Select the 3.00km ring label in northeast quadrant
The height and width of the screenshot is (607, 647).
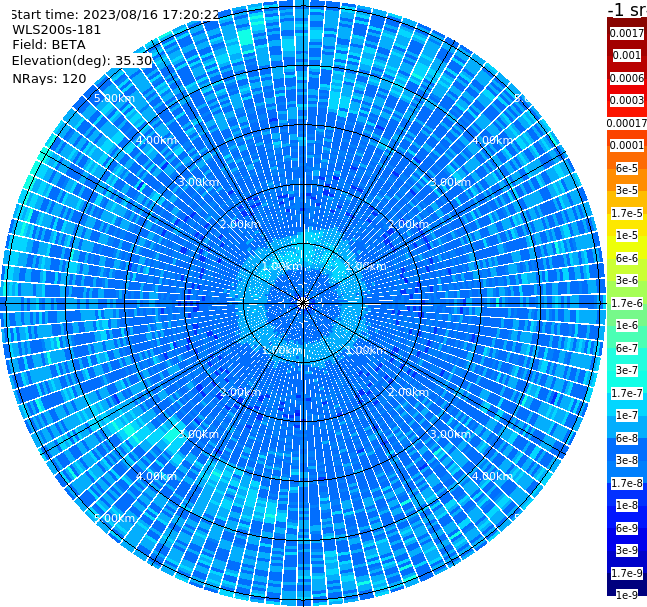[450, 182]
